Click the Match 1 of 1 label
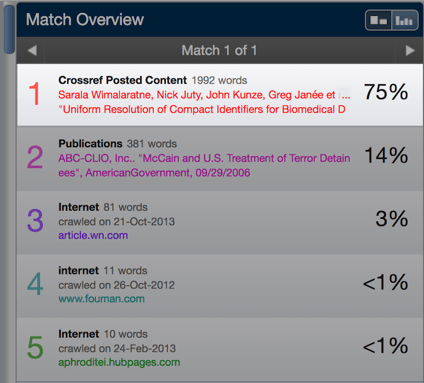The height and width of the screenshot is (383, 424). point(219,51)
